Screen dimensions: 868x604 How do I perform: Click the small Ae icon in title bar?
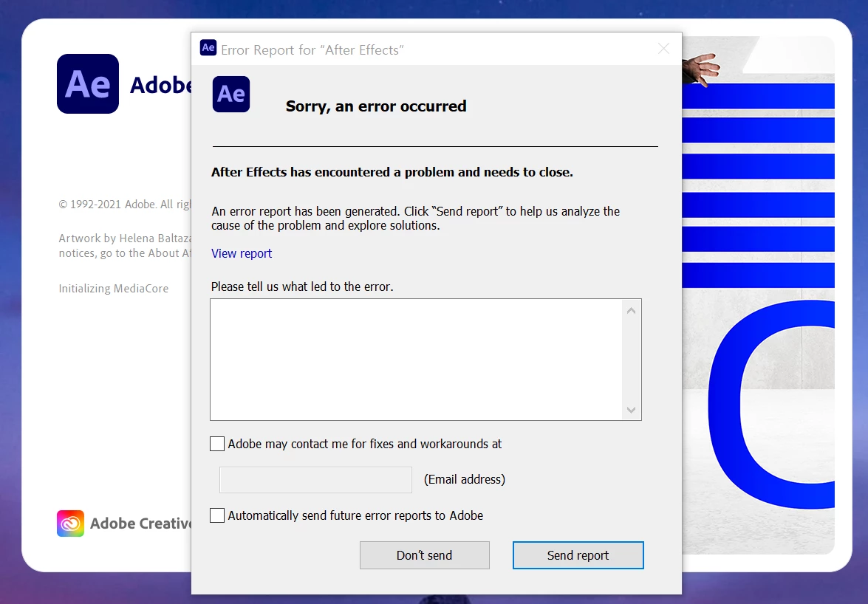pyautogui.click(x=208, y=47)
